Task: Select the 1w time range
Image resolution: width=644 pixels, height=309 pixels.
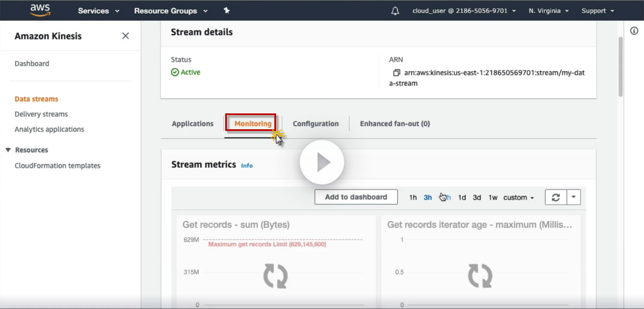Action: pyautogui.click(x=493, y=198)
